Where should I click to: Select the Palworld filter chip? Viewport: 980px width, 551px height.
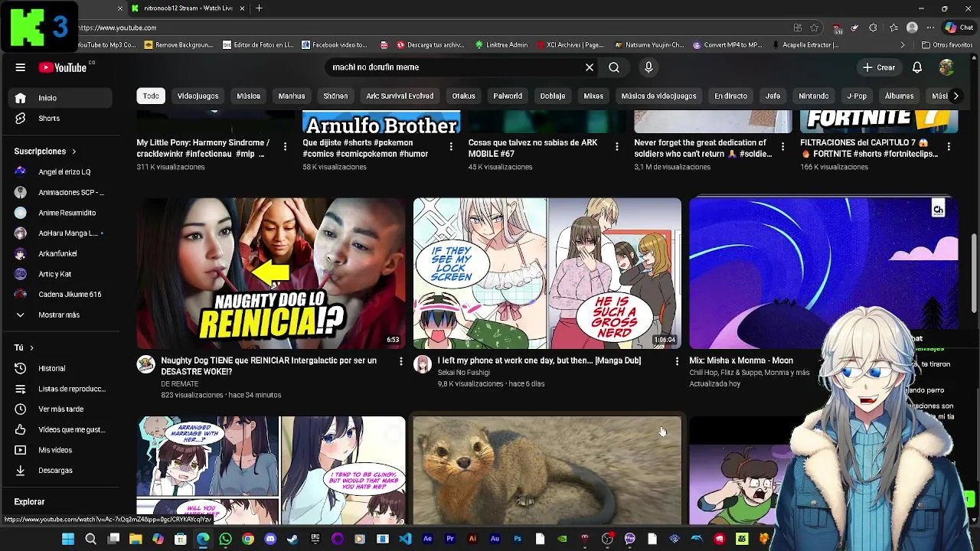[x=508, y=96]
